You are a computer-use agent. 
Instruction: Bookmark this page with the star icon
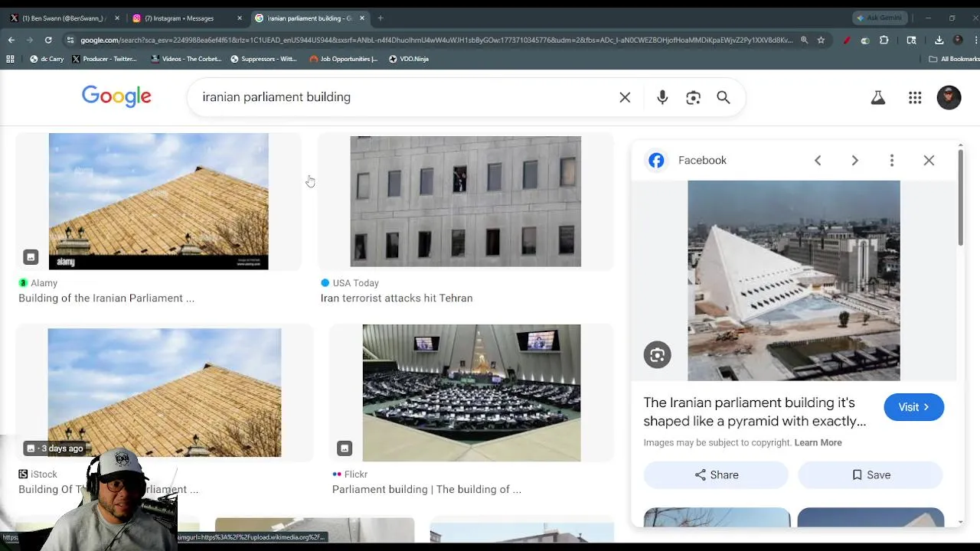pyautogui.click(x=821, y=40)
